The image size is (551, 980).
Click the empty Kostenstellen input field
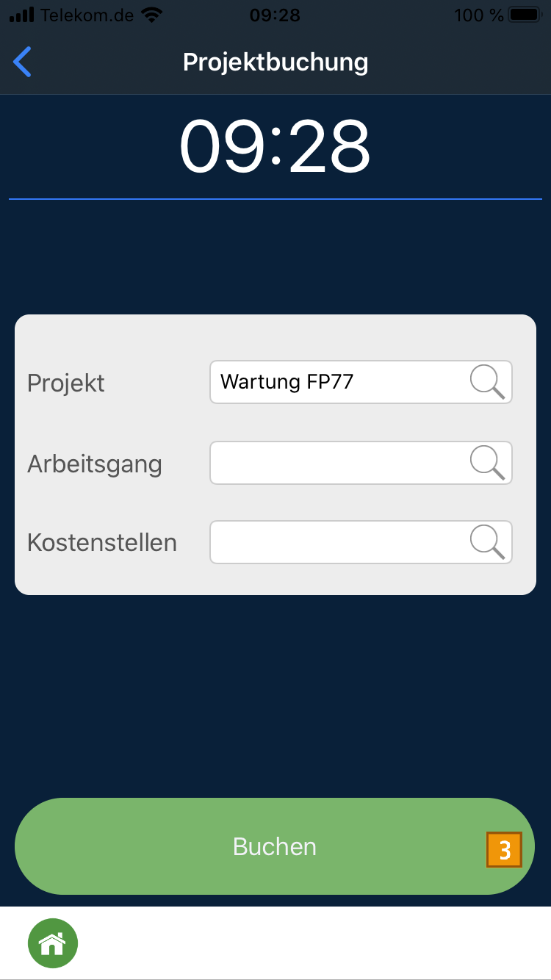338,542
